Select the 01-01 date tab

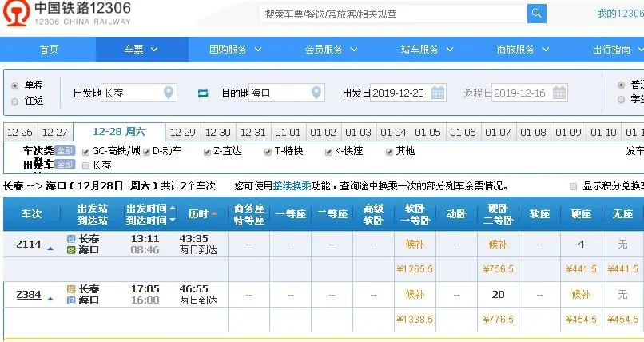click(288, 132)
